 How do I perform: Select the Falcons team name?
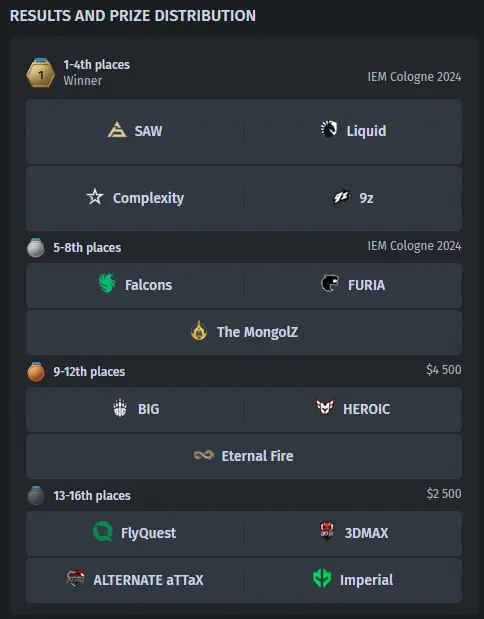pos(148,285)
